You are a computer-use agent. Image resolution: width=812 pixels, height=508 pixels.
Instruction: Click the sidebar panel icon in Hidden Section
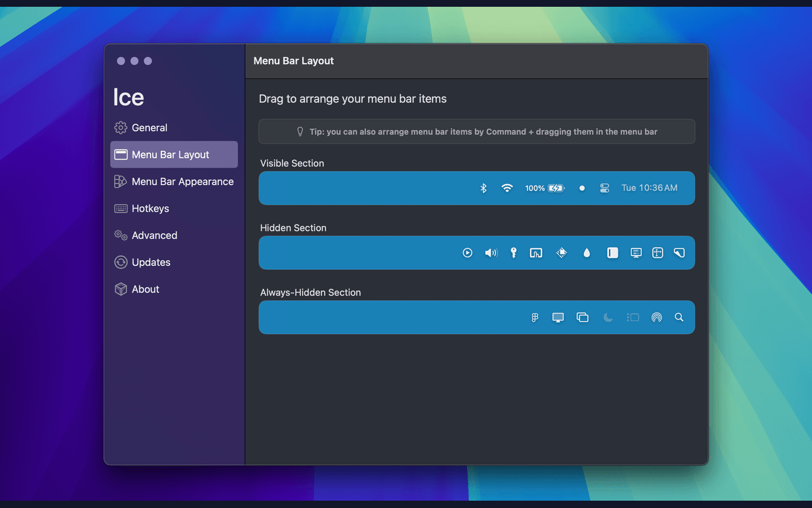(x=612, y=253)
